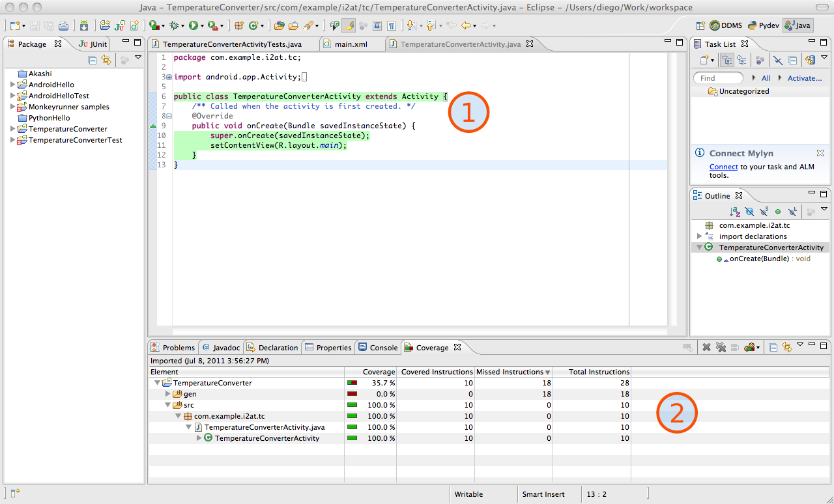Click the Search flashlight toolbar icon
Viewport: 834px width, 504px height.
pyautogui.click(x=308, y=26)
